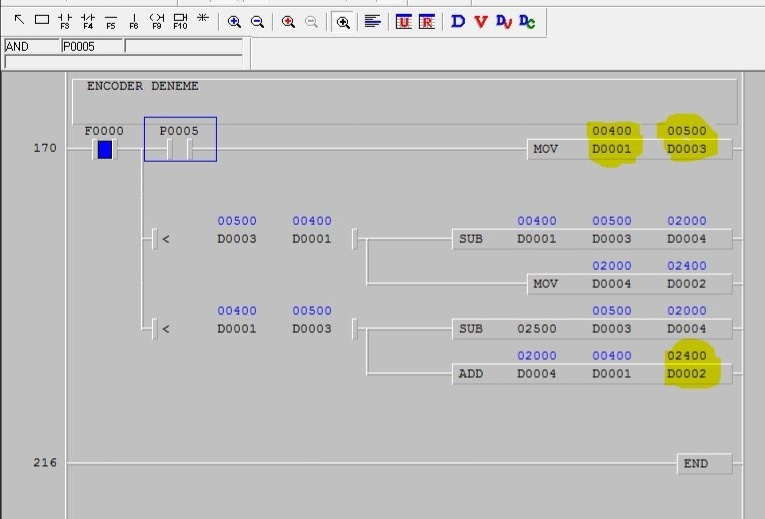
Task: Click the Dc toolbar icon
Action: [x=527, y=21]
